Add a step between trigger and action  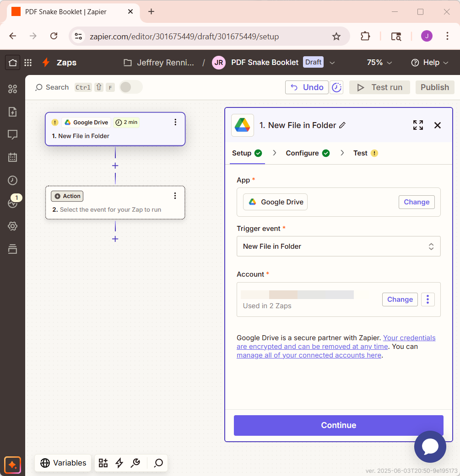click(115, 166)
